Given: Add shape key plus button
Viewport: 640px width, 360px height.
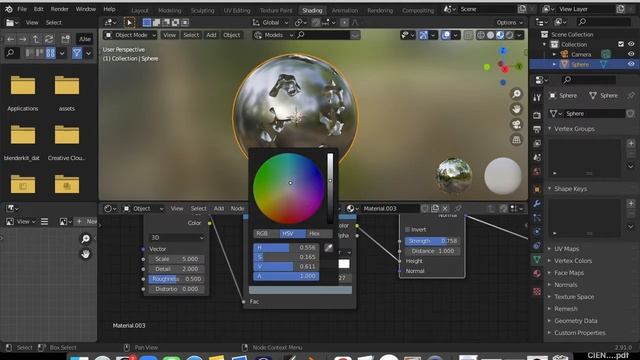Looking at the screenshot, I should pos(631,203).
